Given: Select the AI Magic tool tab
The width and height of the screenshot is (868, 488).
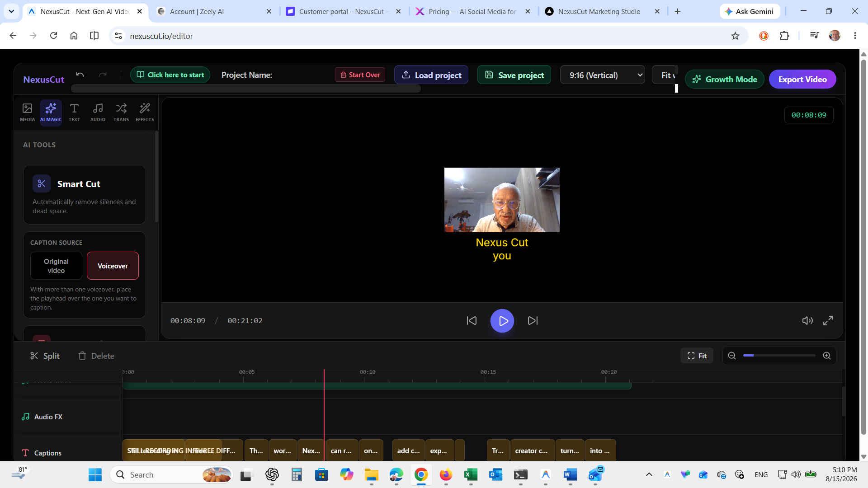Looking at the screenshot, I should (51, 112).
